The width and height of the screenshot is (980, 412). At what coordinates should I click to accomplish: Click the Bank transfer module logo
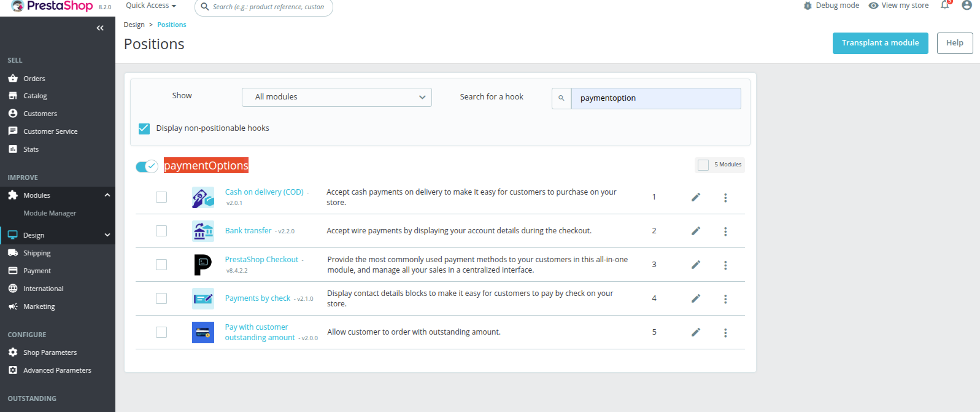click(x=203, y=231)
